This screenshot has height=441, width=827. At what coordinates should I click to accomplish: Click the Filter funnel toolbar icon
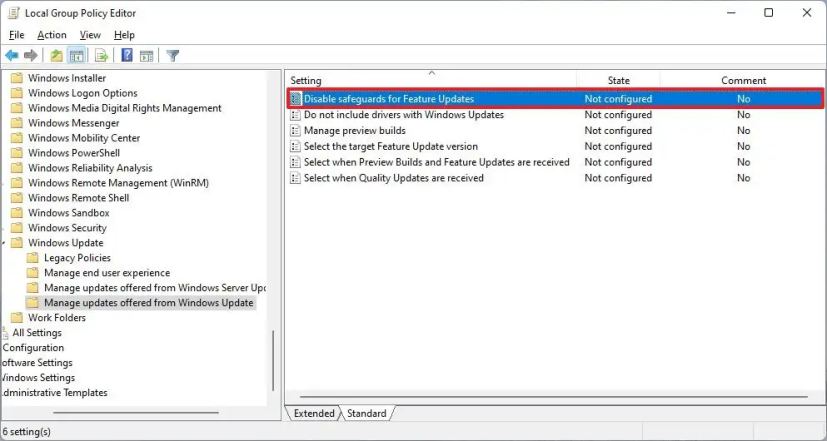tap(172, 55)
